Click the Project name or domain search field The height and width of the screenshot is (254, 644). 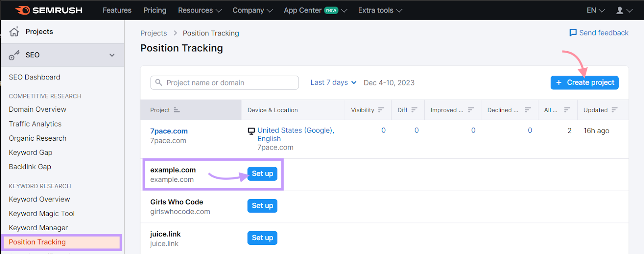click(x=225, y=82)
